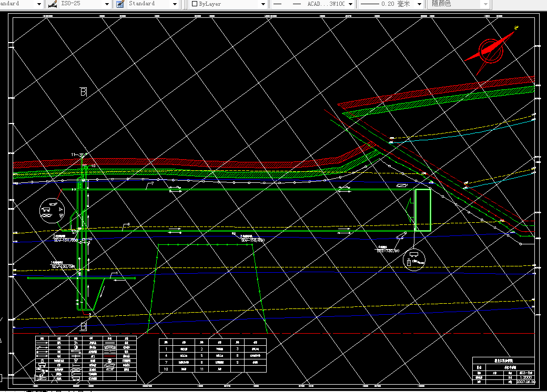Viewport: 547px width, 392px height.
Task: Select the green rectangle at conveyor end
Action: [x=423, y=210]
